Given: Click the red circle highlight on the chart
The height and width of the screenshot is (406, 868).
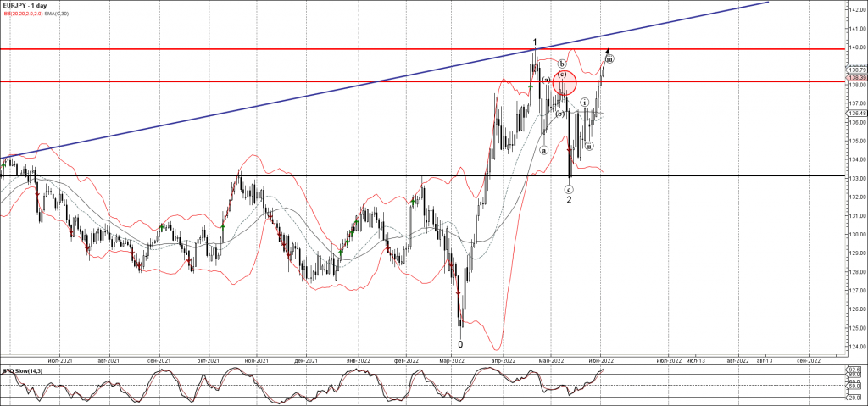Looking at the screenshot, I should [x=565, y=82].
